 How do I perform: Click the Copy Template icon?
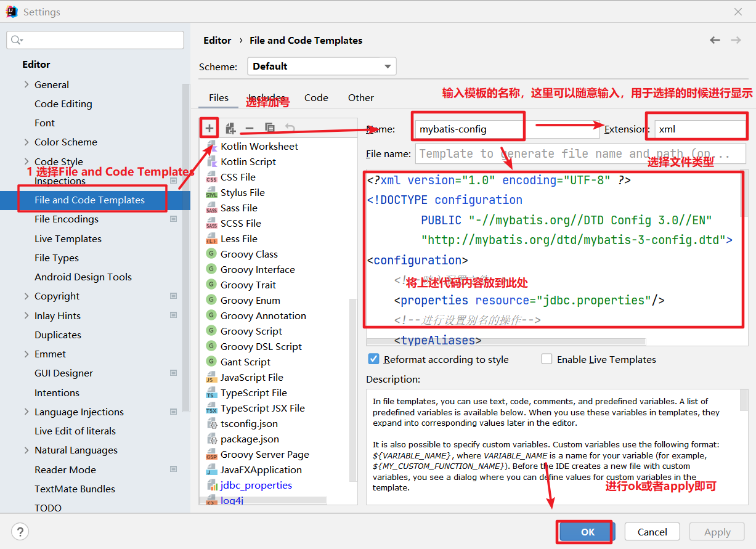[270, 128]
